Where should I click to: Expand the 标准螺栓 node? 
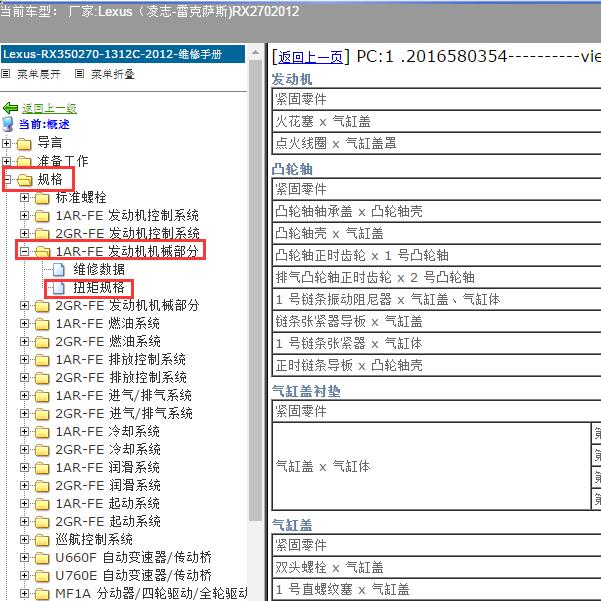click(25, 197)
